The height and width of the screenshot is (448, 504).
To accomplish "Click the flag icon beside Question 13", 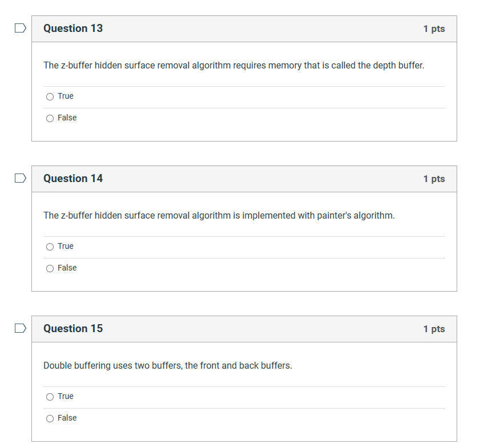I will coord(20,27).
